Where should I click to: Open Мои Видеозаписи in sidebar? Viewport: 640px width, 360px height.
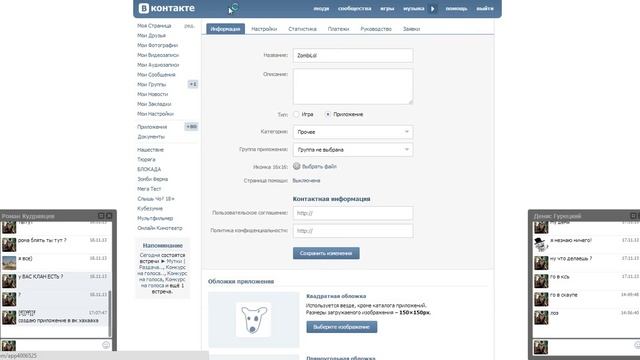(158, 55)
